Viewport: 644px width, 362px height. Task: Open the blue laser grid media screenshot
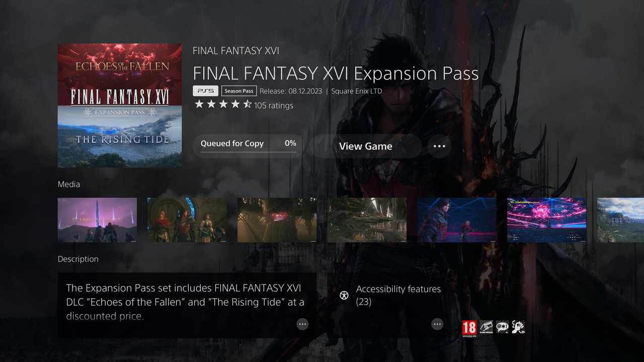click(457, 220)
